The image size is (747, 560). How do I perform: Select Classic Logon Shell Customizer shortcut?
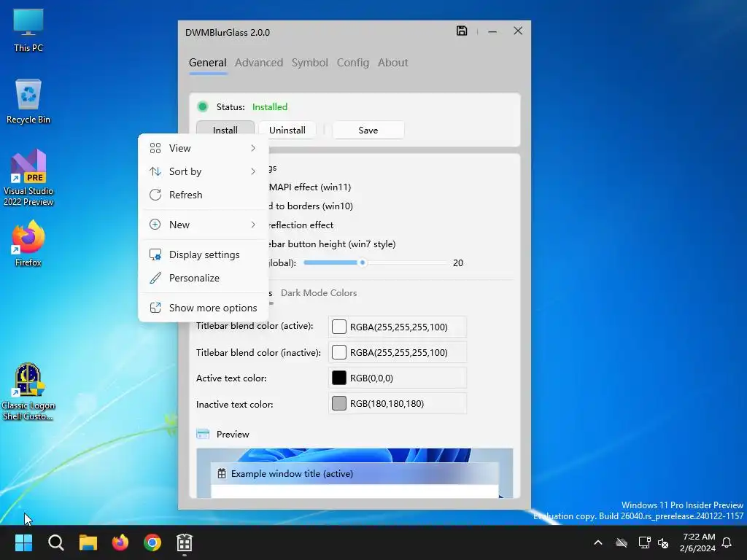[28, 392]
